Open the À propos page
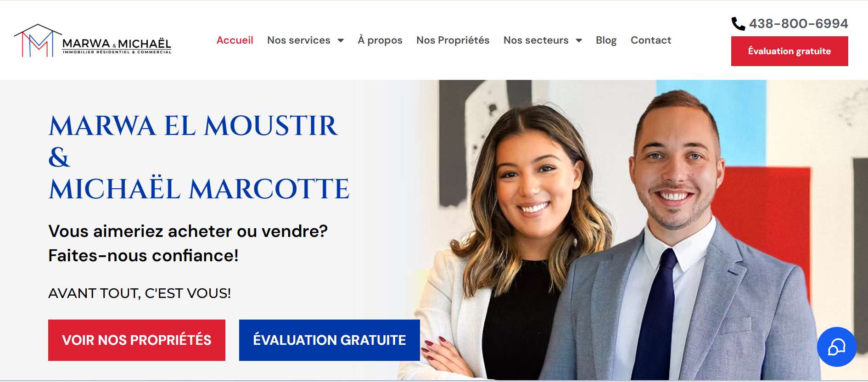The height and width of the screenshot is (382, 868). 380,40
